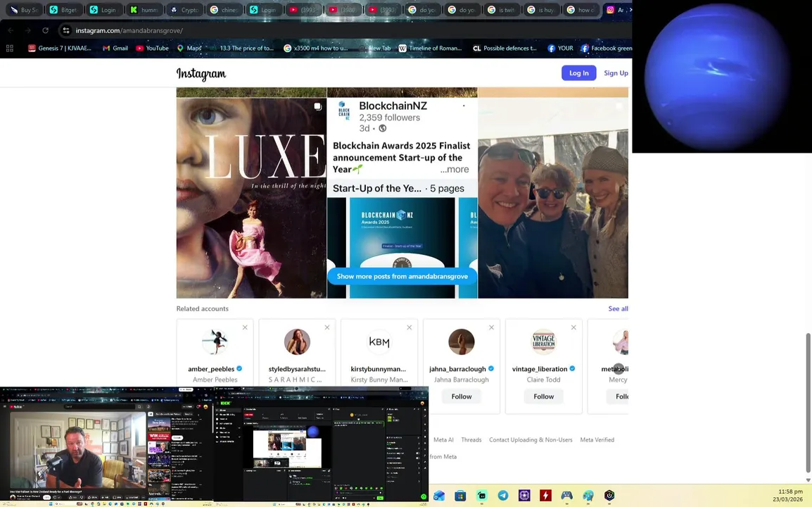Viewport: 812px width, 507px height.
Task: Click amber_peebles profile avatar
Action: click(x=215, y=342)
